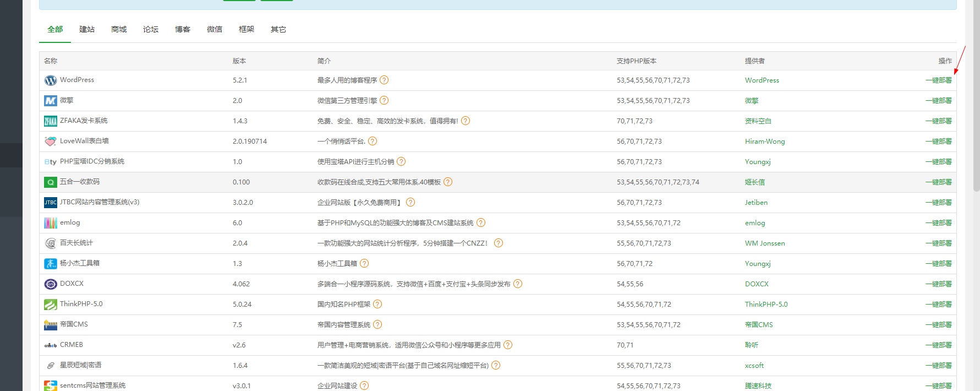Open the Hiram·Wong provider link

(x=765, y=142)
